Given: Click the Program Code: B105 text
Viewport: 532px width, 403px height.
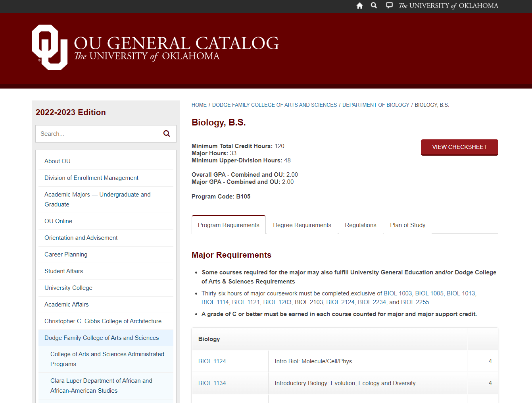Looking at the screenshot, I should click(221, 197).
